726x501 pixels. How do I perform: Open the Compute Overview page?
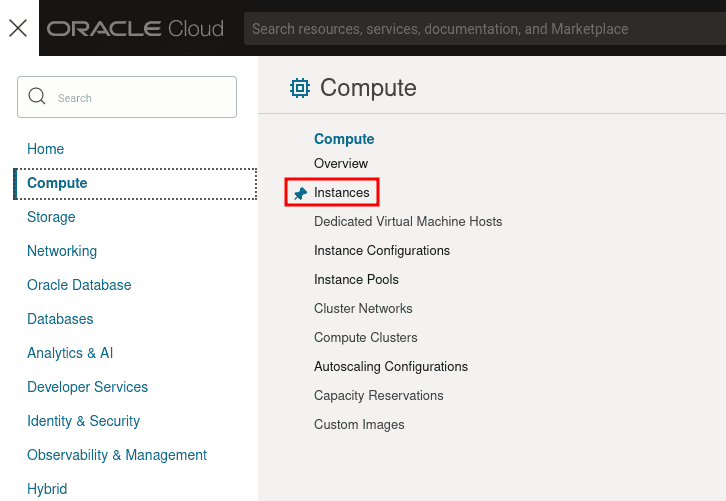tap(341, 163)
